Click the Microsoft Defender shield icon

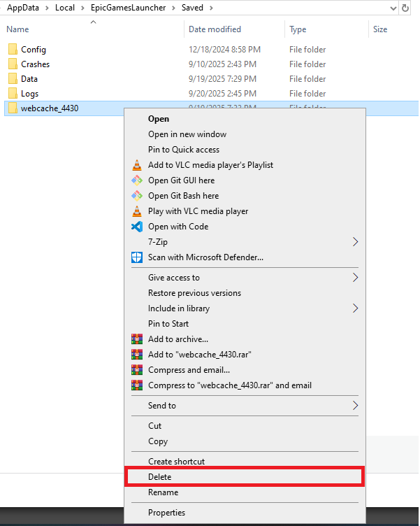point(136,257)
